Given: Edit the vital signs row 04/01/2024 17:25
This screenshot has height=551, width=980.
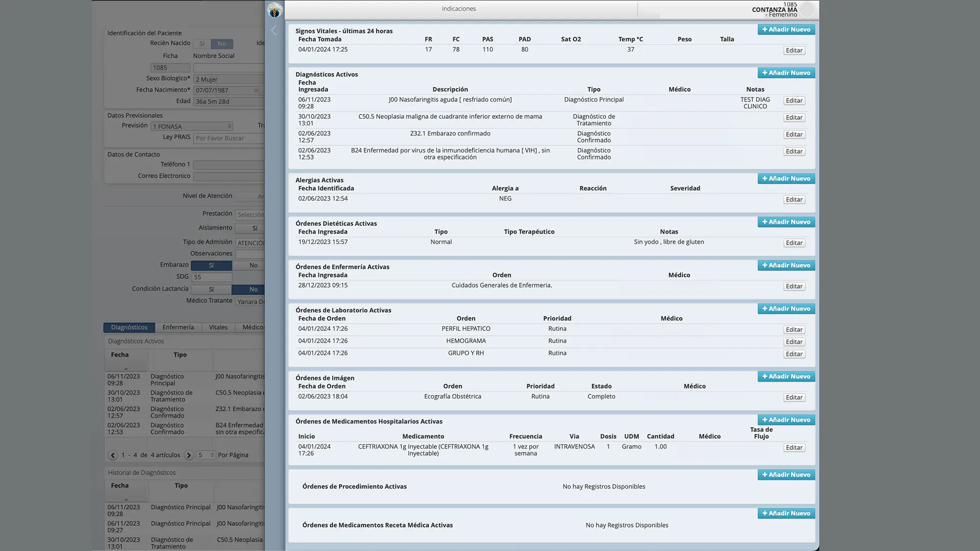Looking at the screenshot, I should click(794, 51).
